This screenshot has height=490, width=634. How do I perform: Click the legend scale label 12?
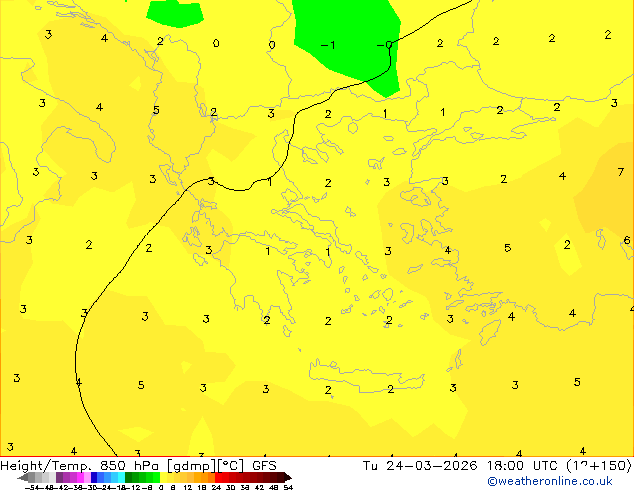click(x=187, y=487)
